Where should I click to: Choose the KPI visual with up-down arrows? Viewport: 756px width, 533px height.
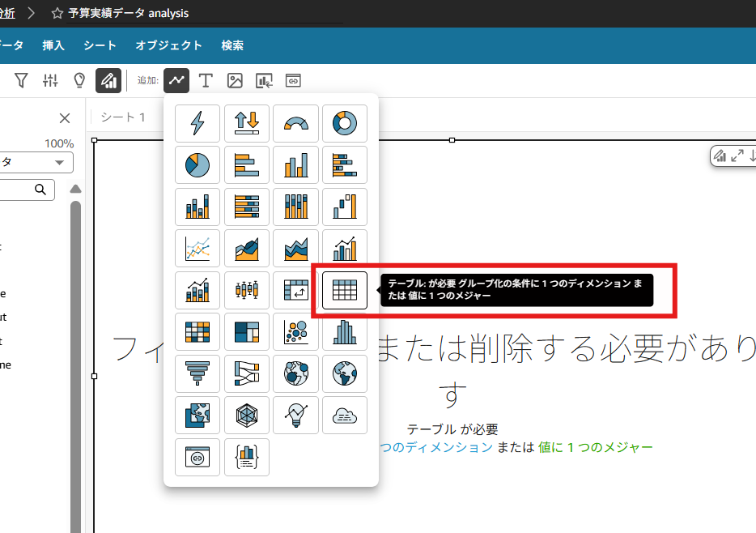246,123
